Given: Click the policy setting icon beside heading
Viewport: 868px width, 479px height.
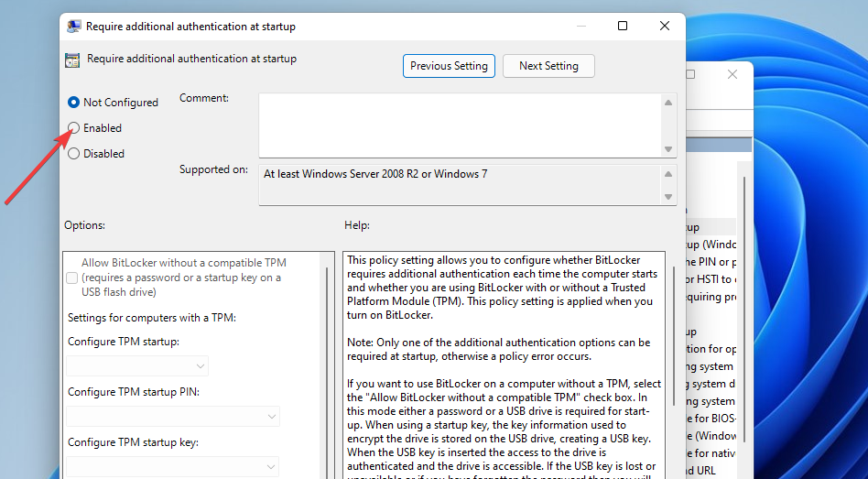Looking at the screenshot, I should coord(72,60).
